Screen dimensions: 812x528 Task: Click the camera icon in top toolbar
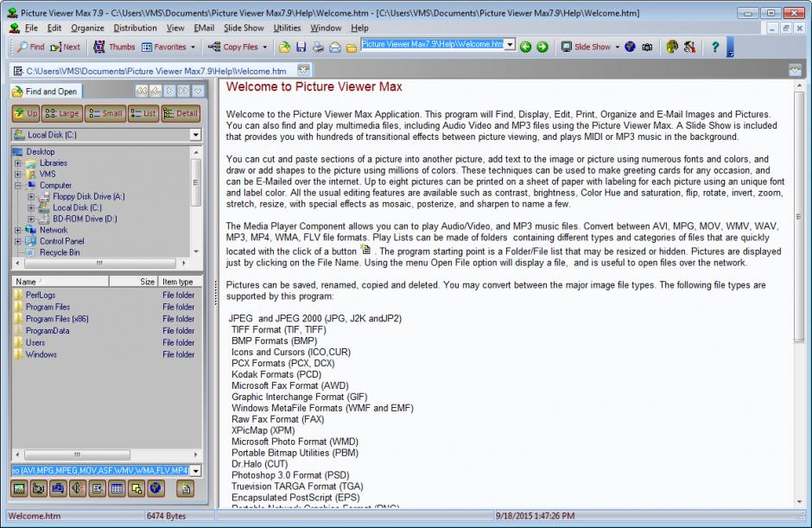(x=647, y=48)
